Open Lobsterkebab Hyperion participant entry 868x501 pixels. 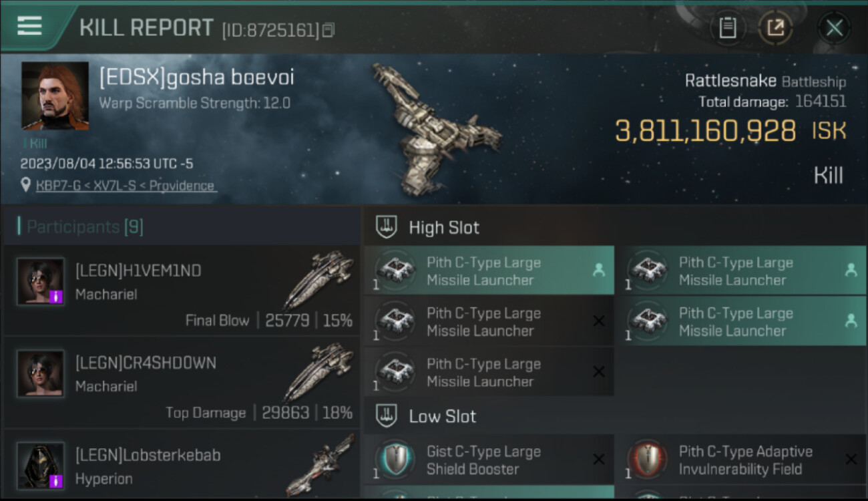click(182, 465)
